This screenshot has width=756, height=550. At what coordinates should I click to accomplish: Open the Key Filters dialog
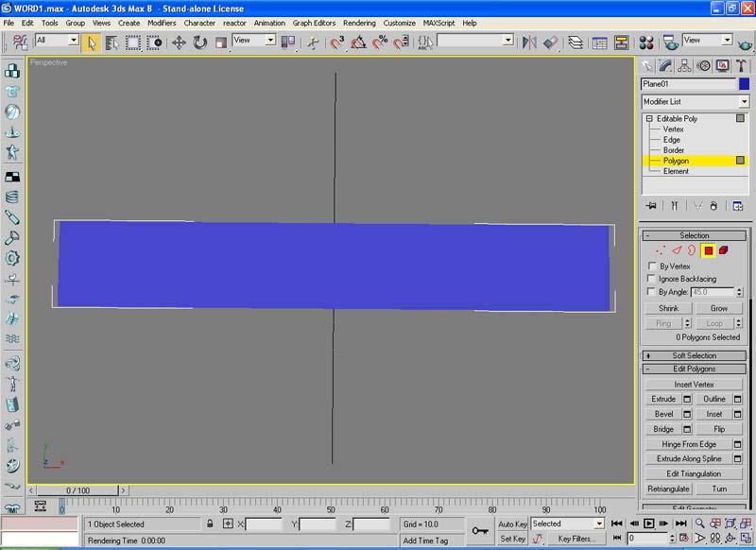(x=576, y=539)
